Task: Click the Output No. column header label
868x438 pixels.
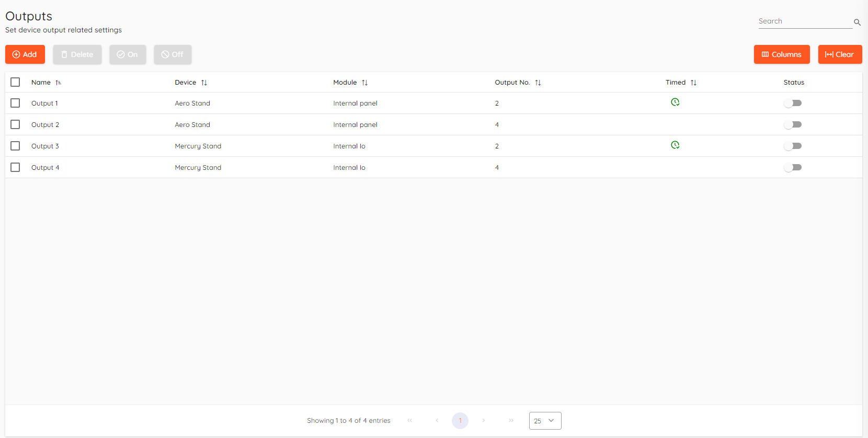Action: coord(512,83)
